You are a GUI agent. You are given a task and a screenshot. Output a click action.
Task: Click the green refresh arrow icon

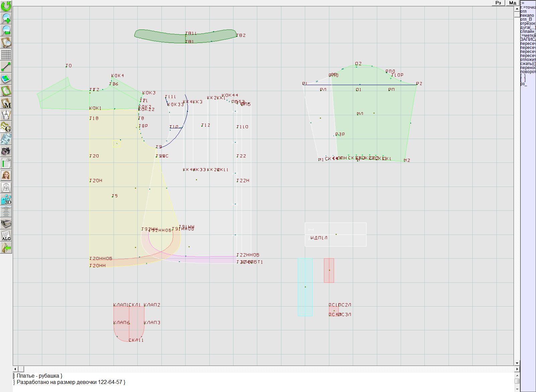coord(6,6)
